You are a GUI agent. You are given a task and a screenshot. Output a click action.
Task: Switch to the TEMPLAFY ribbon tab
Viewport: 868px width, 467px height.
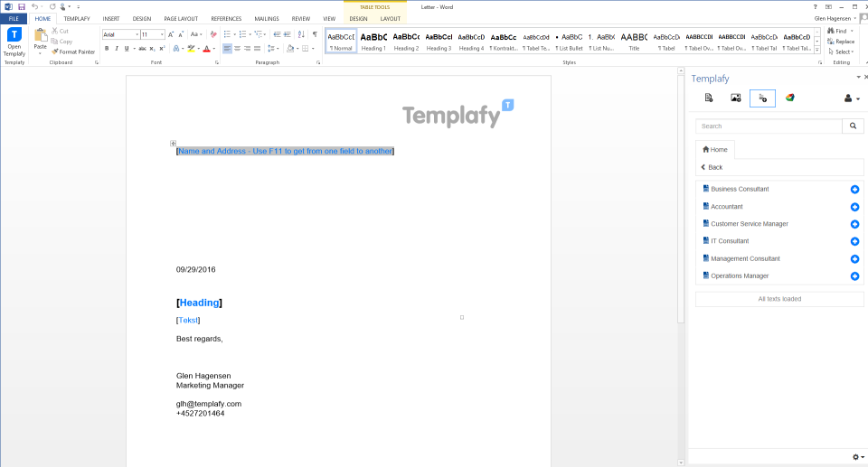(76, 19)
